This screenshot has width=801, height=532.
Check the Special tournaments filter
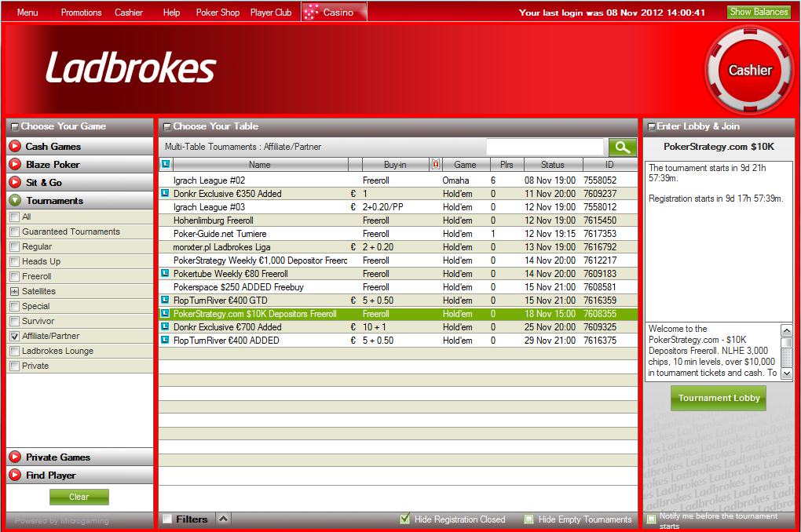point(15,306)
